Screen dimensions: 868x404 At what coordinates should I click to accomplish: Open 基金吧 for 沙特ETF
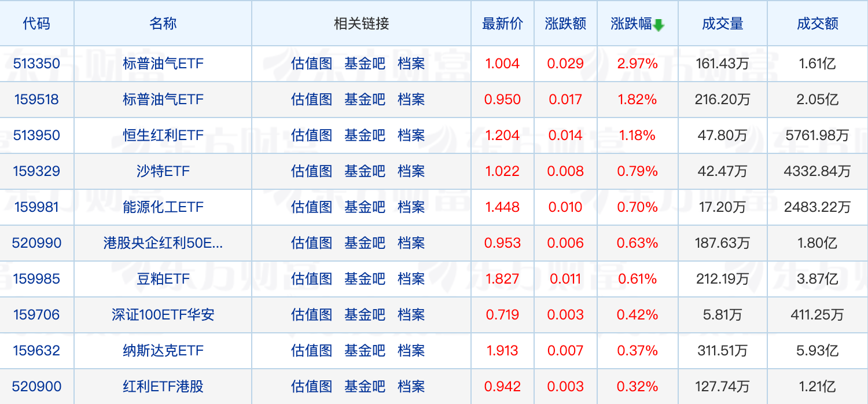pos(365,171)
